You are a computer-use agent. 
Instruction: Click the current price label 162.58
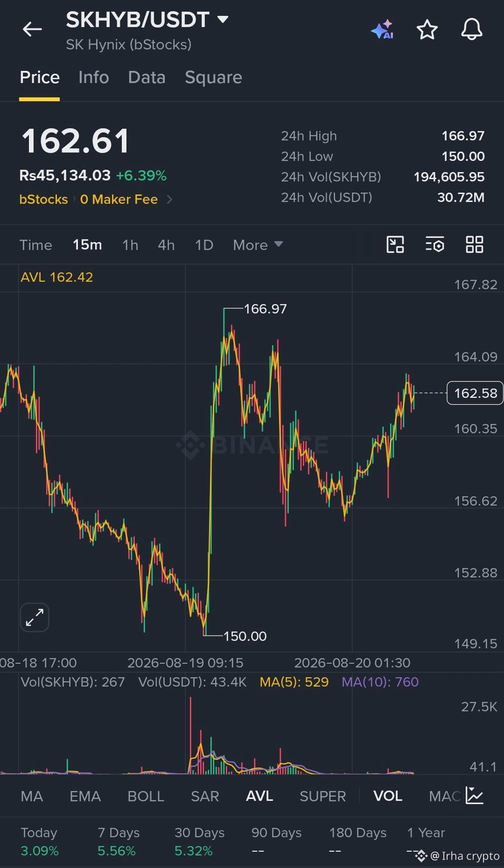click(475, 393)
